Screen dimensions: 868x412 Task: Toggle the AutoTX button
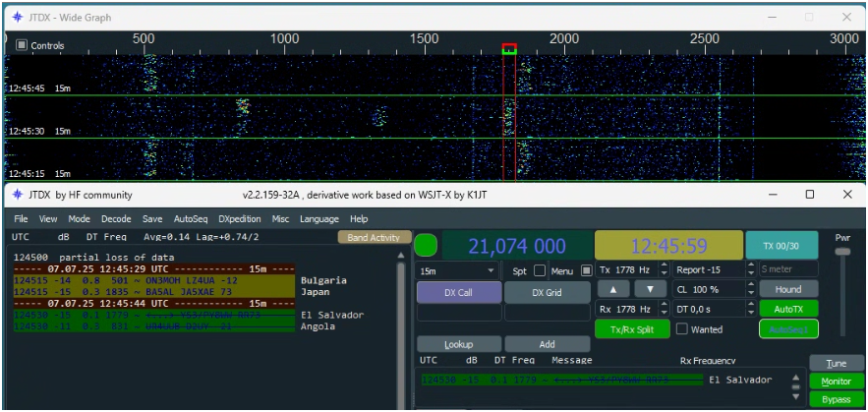788,309
